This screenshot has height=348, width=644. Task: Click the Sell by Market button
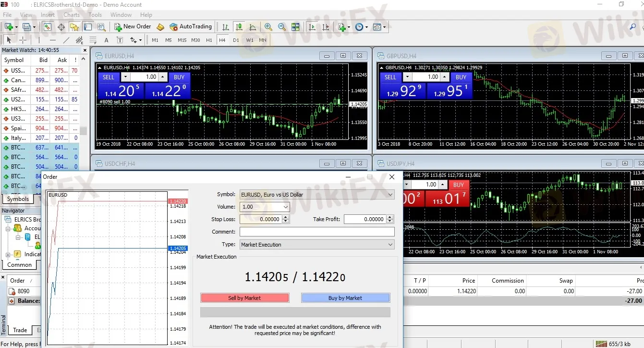(x=244, y=298)
